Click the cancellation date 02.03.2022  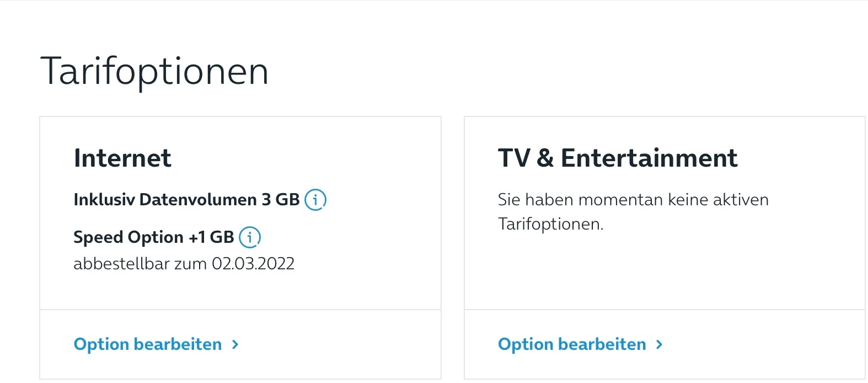pos(253,264)
